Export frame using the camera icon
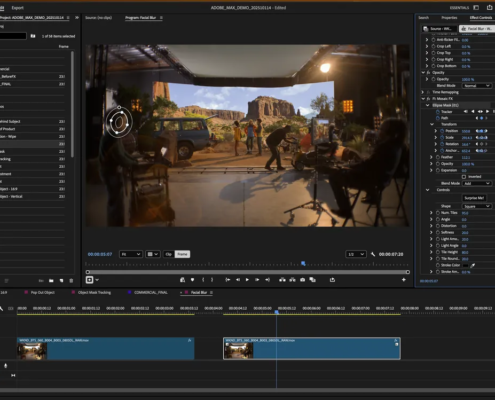495x400 pixels. point(302,280)
